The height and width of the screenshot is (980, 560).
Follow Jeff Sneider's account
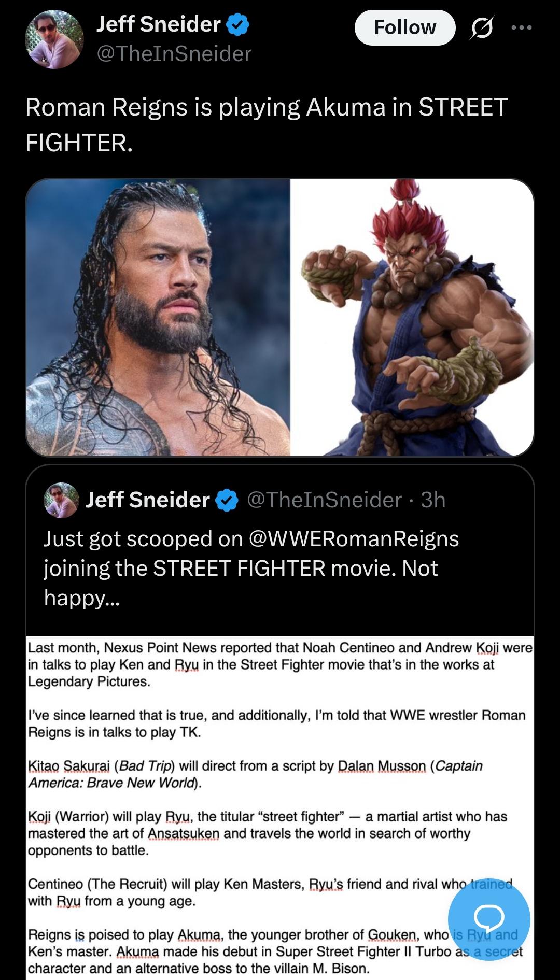[404, 27]
